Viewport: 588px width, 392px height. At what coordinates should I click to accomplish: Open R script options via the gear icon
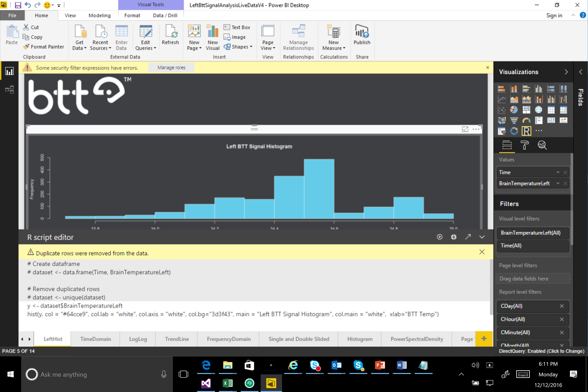454,237
